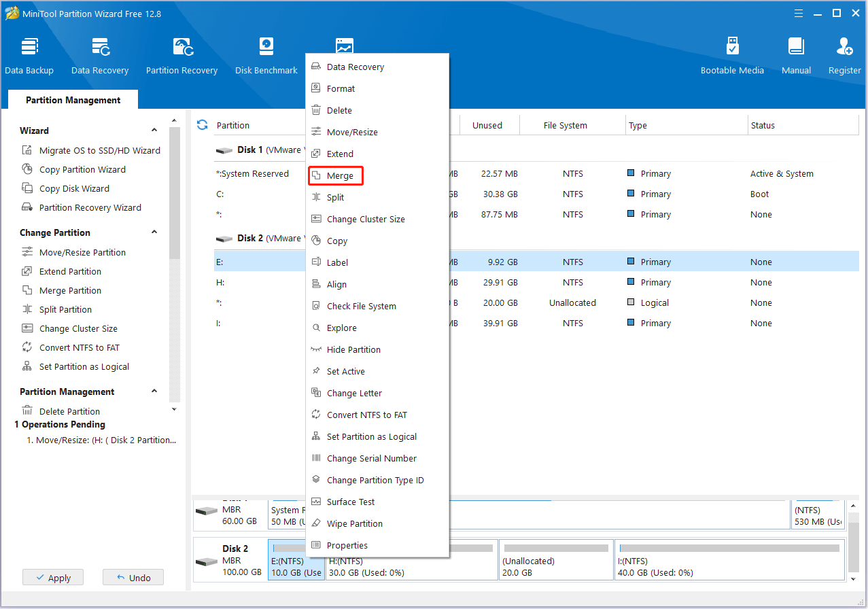The height and width of the screenshot is (609, 868).
Task: Choose Wipe Partition from the context menu
Action: (377, 523)
